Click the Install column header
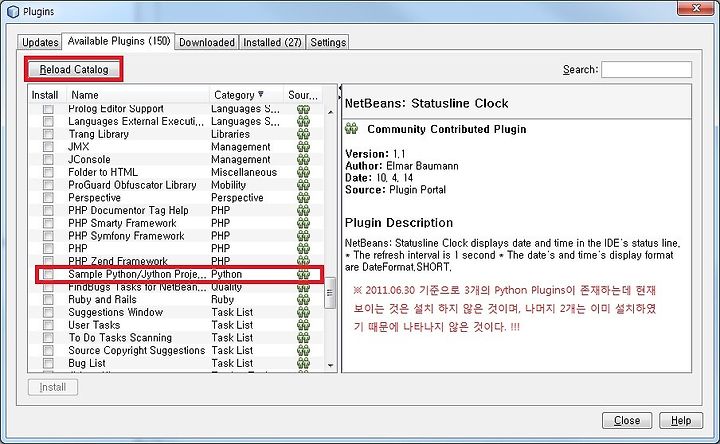The width and height of the screenshot is (720, 444). point(47,95)
